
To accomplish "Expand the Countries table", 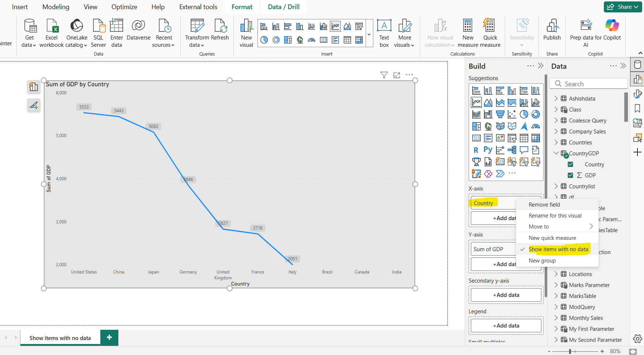I will (556, 142).
